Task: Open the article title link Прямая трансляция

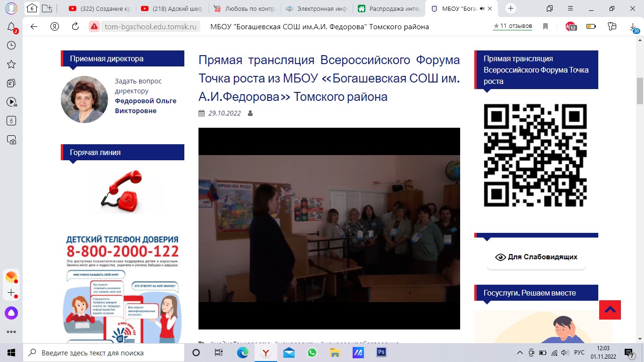Action: [329, 78]
